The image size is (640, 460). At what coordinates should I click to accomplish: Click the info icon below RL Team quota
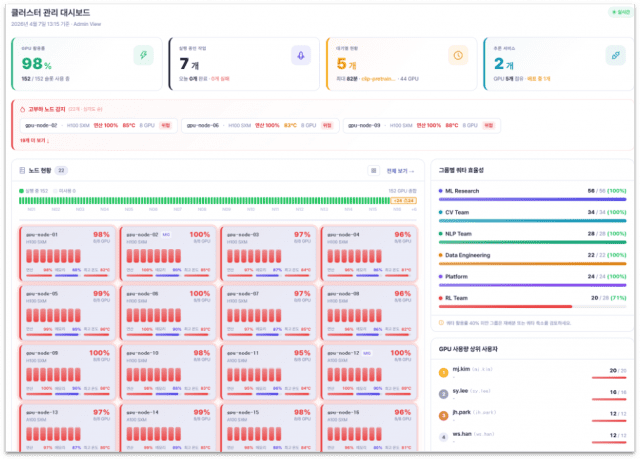441,323
